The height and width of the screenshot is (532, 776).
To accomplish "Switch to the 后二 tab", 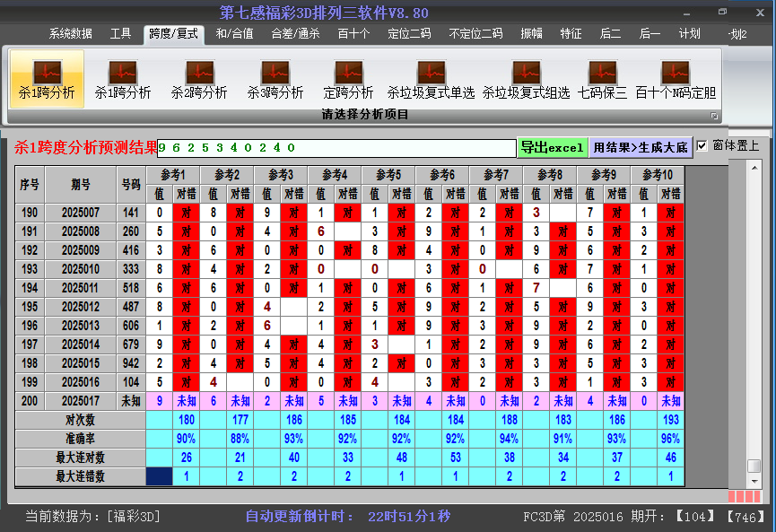I will pos(610,34).
